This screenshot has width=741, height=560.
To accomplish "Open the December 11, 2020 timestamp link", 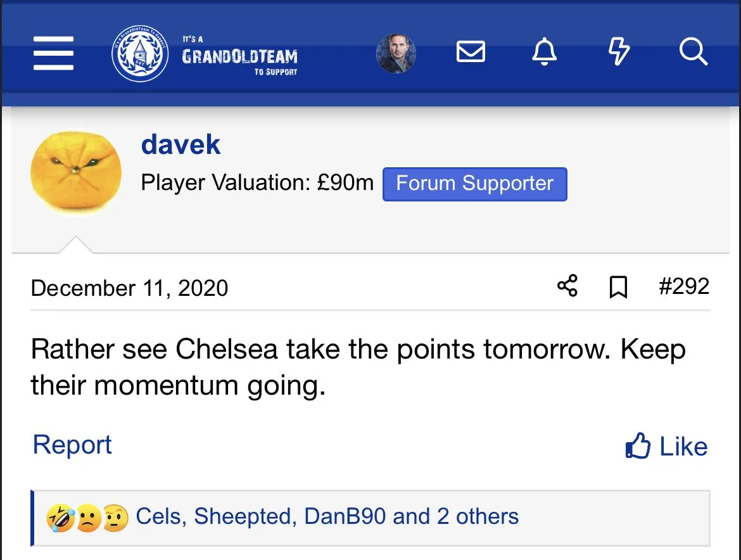I will point(129,288).
